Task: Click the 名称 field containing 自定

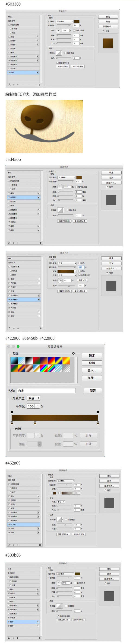Action: [46, 391]
